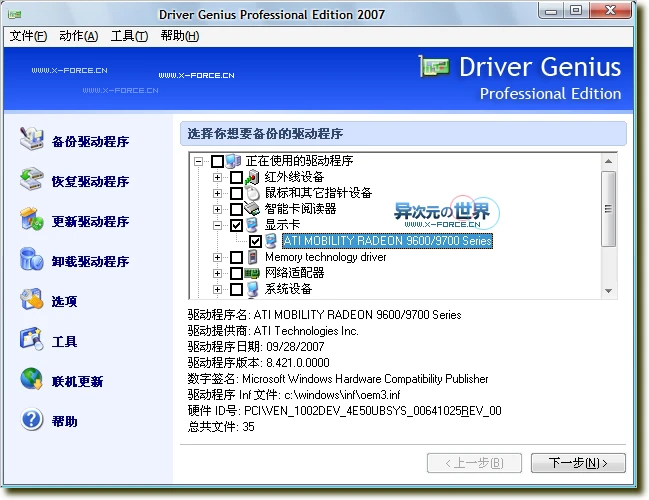The image size is (649, 500).
Task: Open 选项 sidebar link
Action: coord(64,301)
